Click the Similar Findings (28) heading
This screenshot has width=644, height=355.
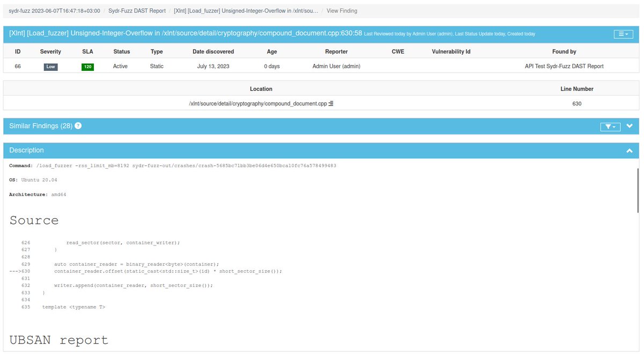pyautogui.click(x=41, y=126)
